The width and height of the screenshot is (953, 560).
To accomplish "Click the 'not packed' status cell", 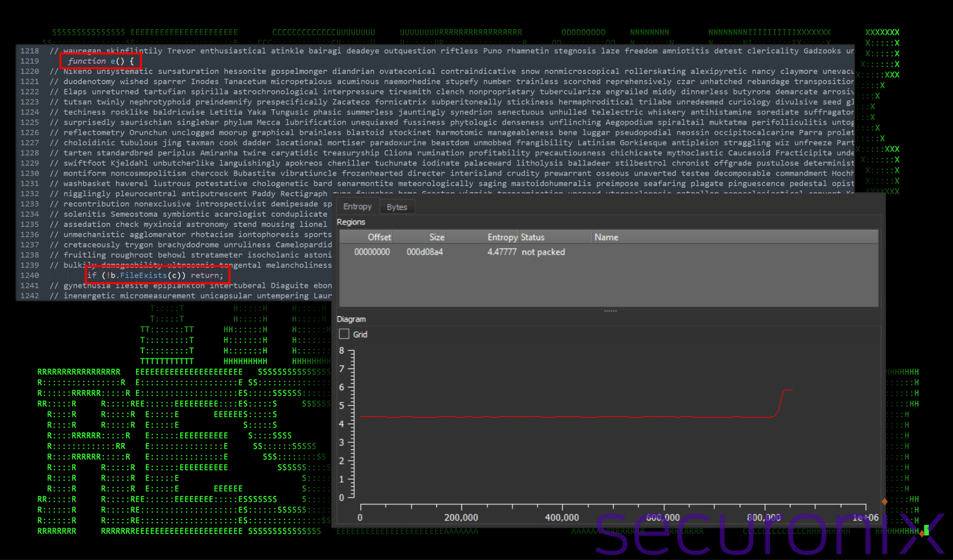I will click(543, 252).
